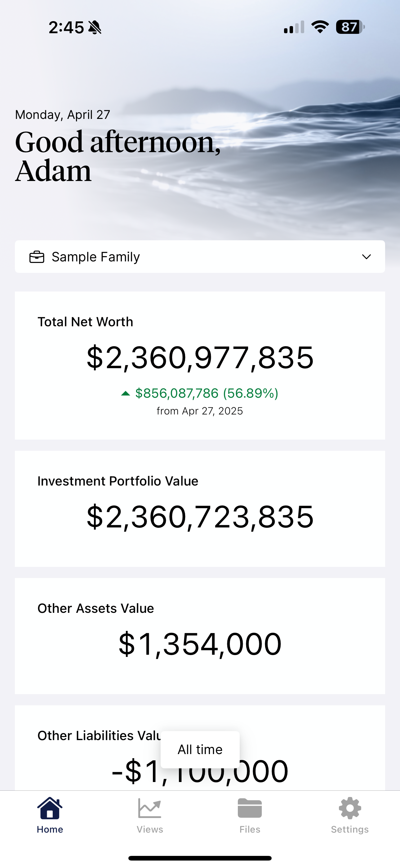Open the Views chart icon
Image resolution: width=400 pixels, height=868 pixels.
[149, 808]
